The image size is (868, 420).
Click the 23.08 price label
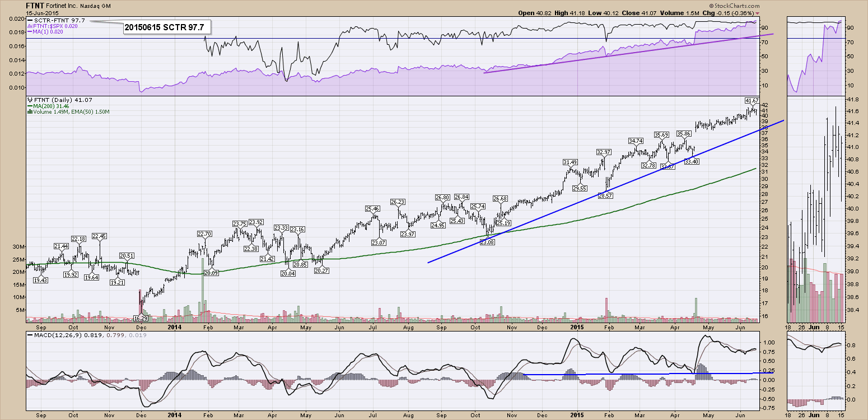488,241
